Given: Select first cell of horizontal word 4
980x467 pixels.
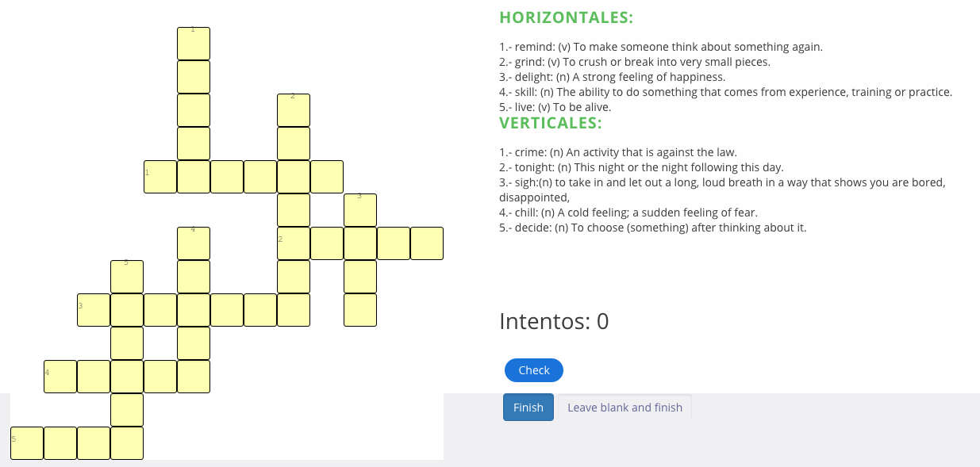Looking at the screenshot, I should coord(60,377).
